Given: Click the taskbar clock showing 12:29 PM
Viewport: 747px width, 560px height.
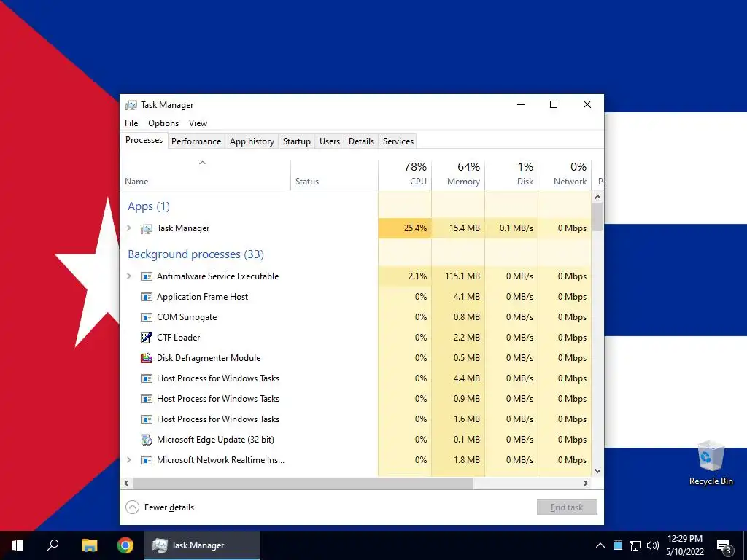Looking at the screenshot, I should pyautogui.click(x=684, y=545).
